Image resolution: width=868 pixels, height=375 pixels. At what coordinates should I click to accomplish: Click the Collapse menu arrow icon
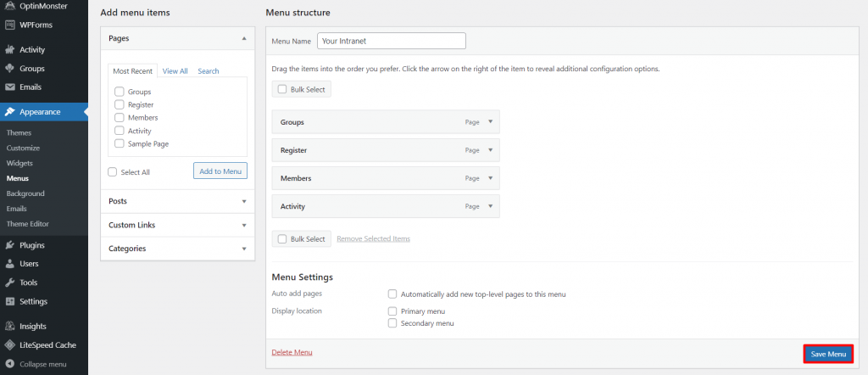click(10, 364)
